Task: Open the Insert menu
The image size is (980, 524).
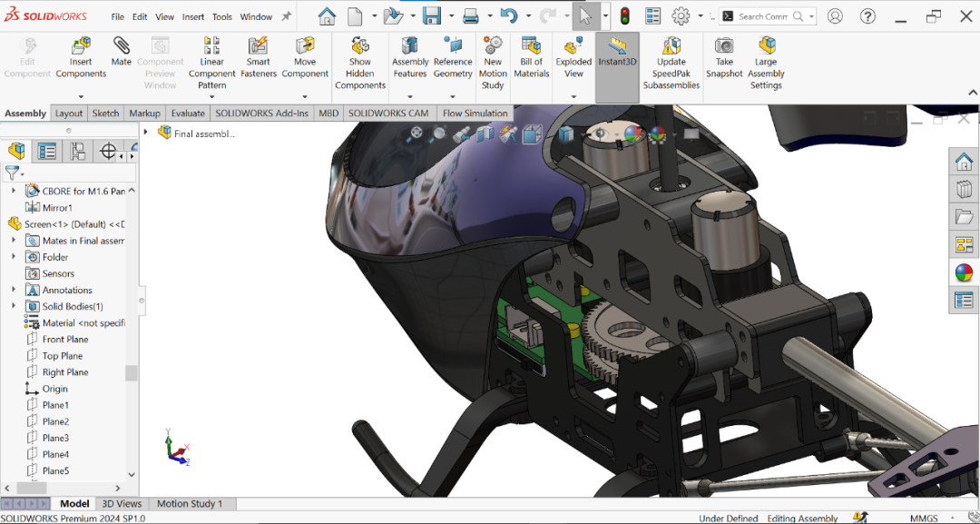Action: (193, 17)
